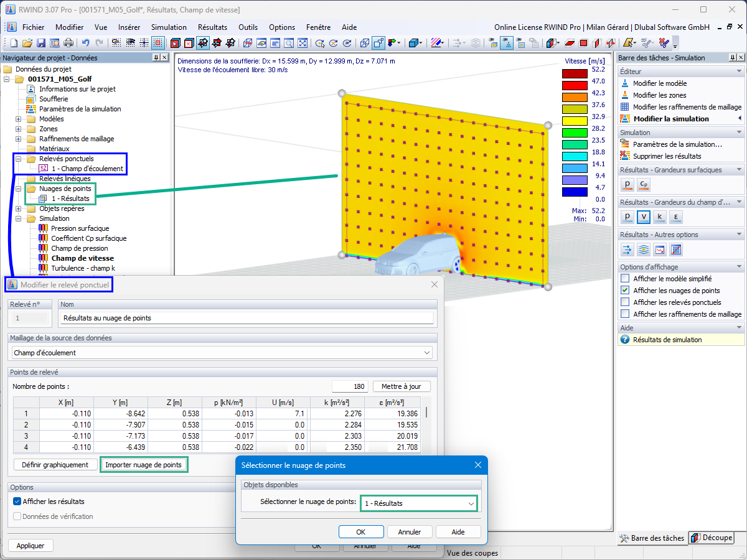
Task: Click the fit-all-to-view toolbar icon
Action: pyautogui.click(x=303, y=43)
